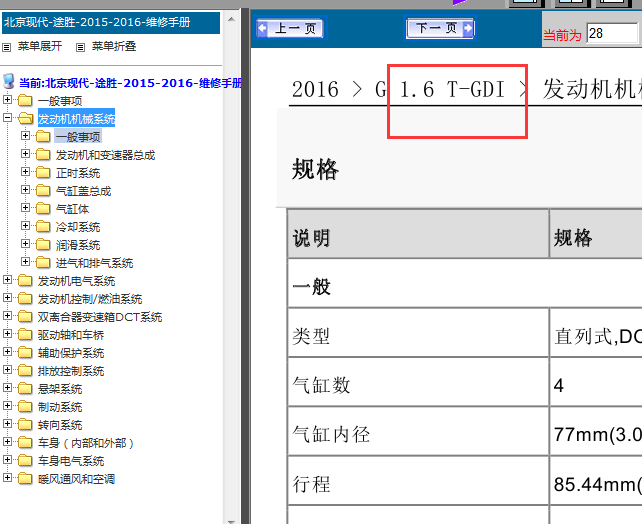The width and height of the screenshot is (642, 524).
Task: Click 菜单折叠 to collapse all menus
Action: click(x=114, y=46)
